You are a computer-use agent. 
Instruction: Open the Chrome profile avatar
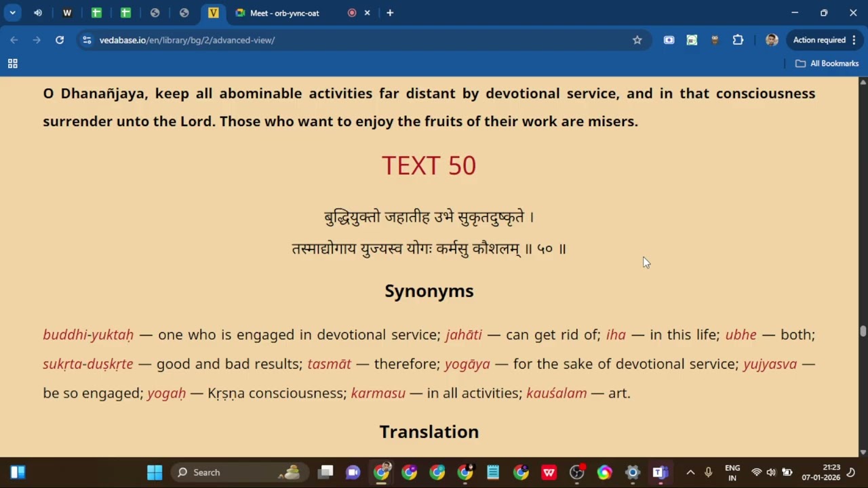pos(772,40)
